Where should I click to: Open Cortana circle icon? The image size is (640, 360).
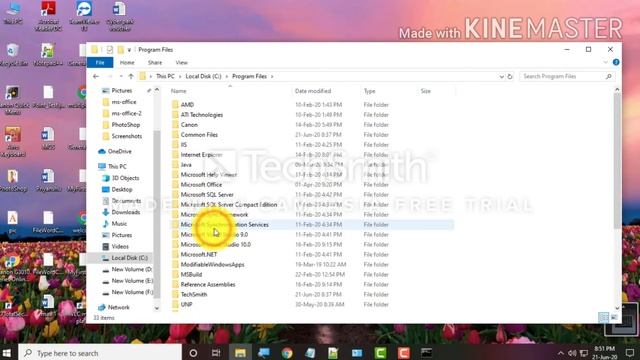point(193,353)
